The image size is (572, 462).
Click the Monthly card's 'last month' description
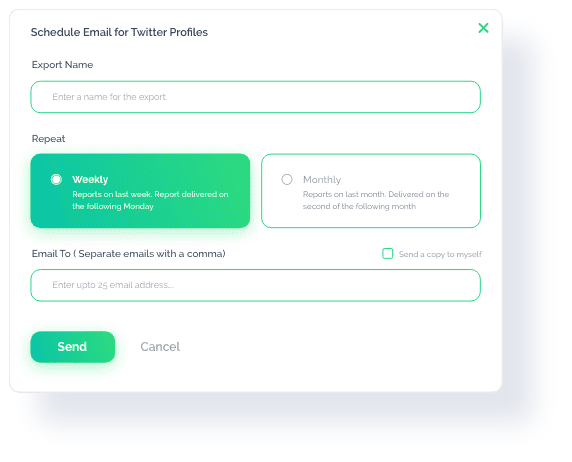click(x=376, y=200)
